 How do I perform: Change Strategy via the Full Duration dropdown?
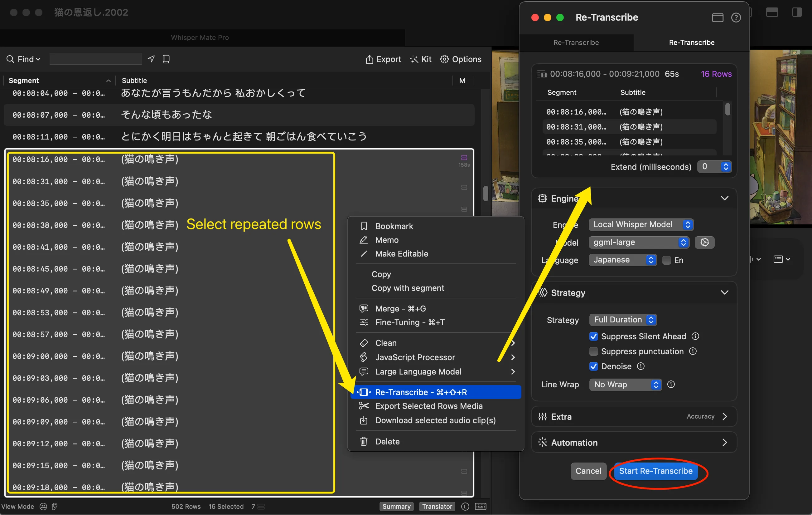point(623,320)
